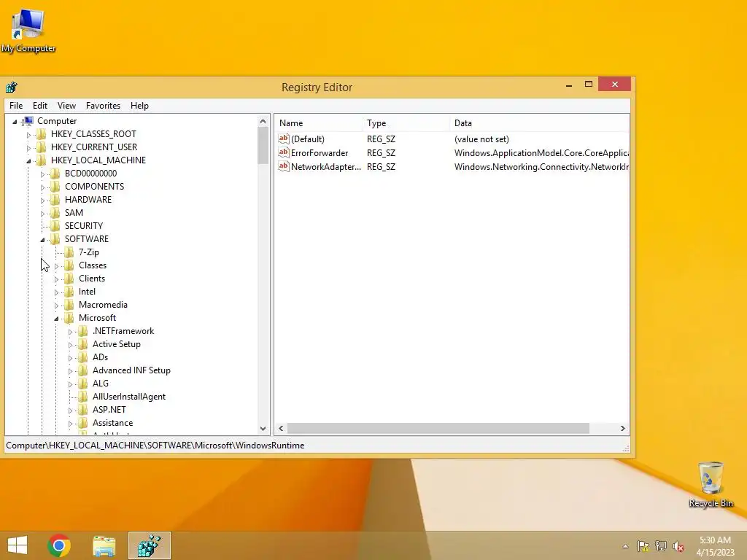
Task: Open the Help menu
Action: click(x=139, y=106)
